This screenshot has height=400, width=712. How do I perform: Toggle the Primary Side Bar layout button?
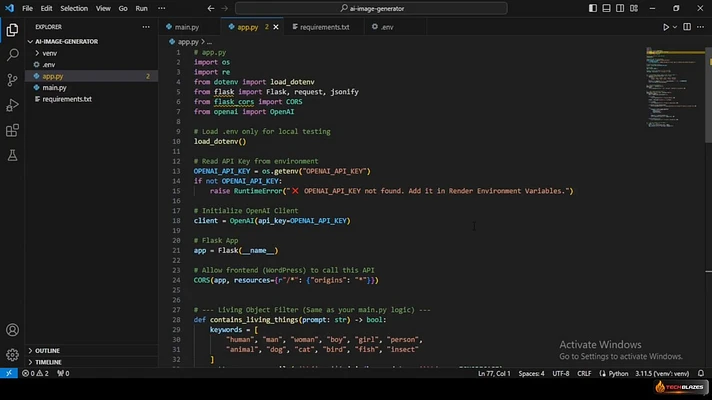click(593, 8)
